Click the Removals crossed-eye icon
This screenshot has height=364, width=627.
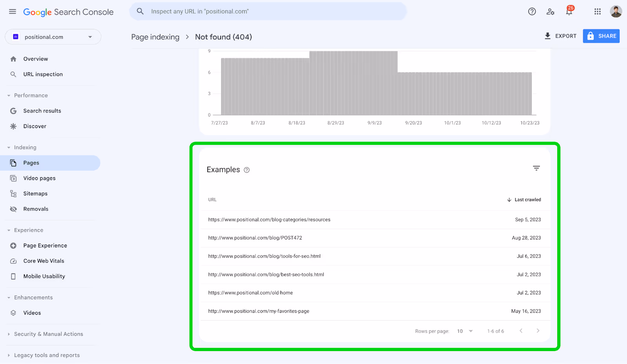tap(13, 209)
